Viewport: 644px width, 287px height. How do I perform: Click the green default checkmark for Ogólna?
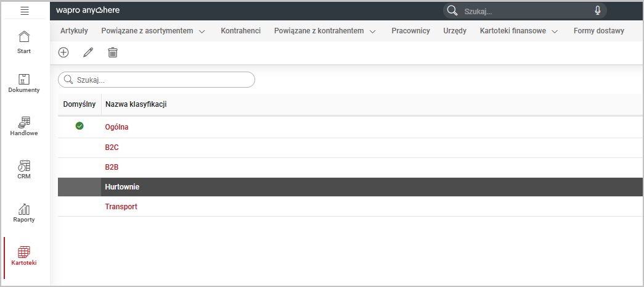tap(79, 126)
